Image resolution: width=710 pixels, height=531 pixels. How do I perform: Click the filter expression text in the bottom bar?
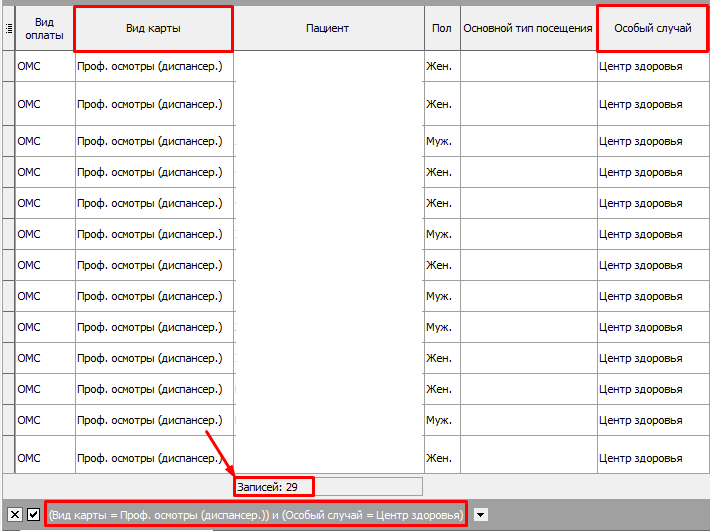[x=256, y=515]
